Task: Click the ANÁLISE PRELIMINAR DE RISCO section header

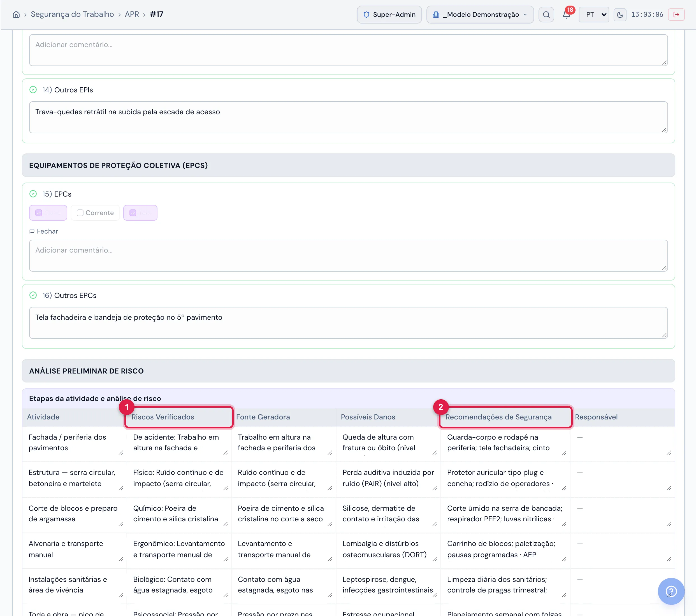Action: click(348, 371)
